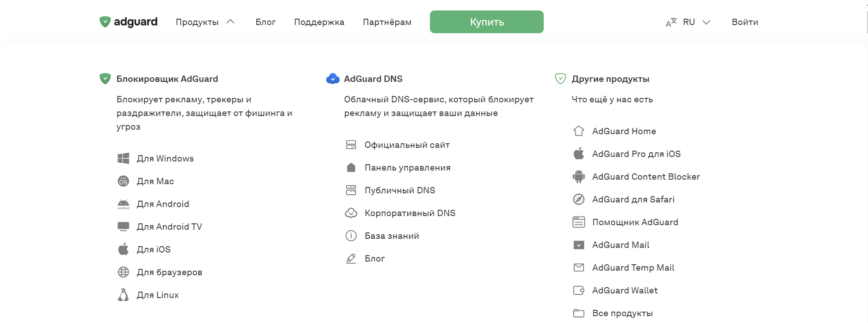868x323 pixels.
Task: Click the translate icon beside RU
Action: click(x=671, y=22)
